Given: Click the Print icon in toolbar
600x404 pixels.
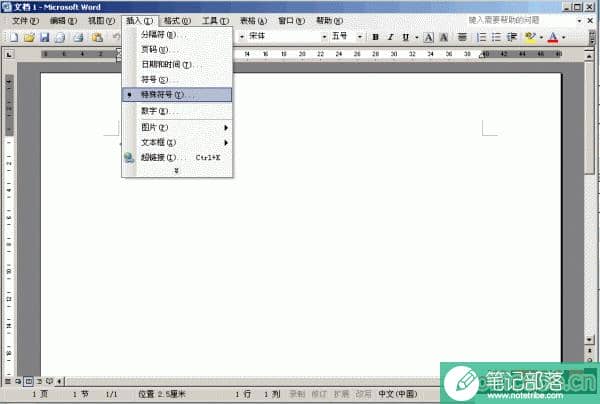Looking at the screenshot, I should [x=78, y=37].
